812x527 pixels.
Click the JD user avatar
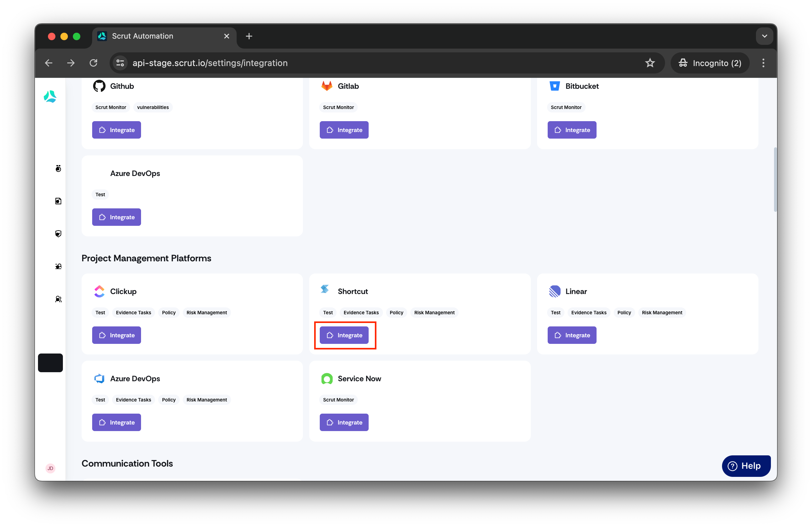pyautogui.click(x=50, y=468)
